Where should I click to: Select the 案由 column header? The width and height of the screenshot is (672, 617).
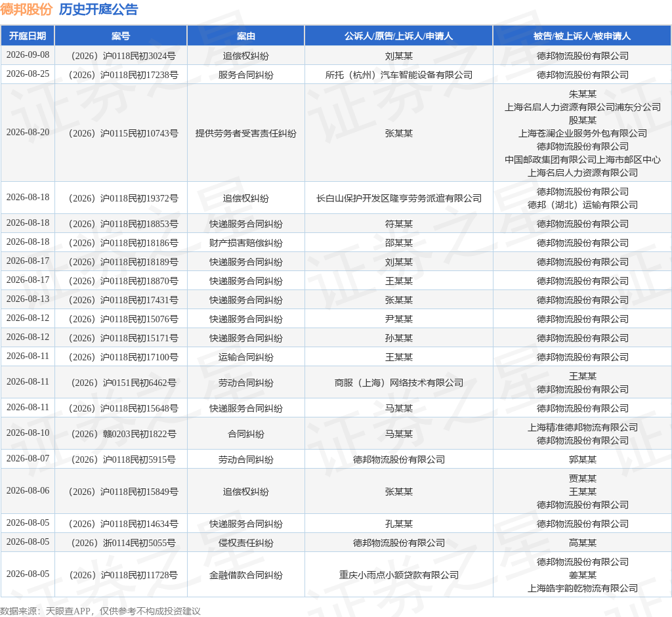(245, 36)
